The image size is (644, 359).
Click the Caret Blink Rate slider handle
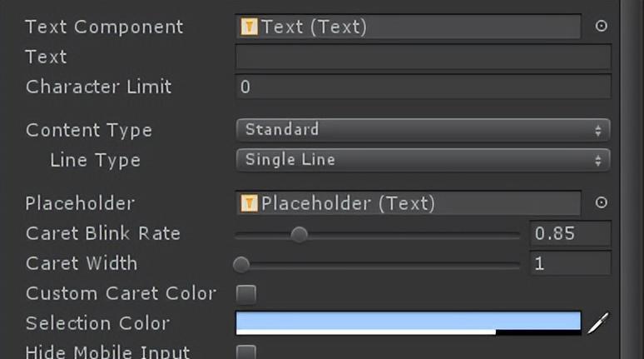tap(299, 235)
